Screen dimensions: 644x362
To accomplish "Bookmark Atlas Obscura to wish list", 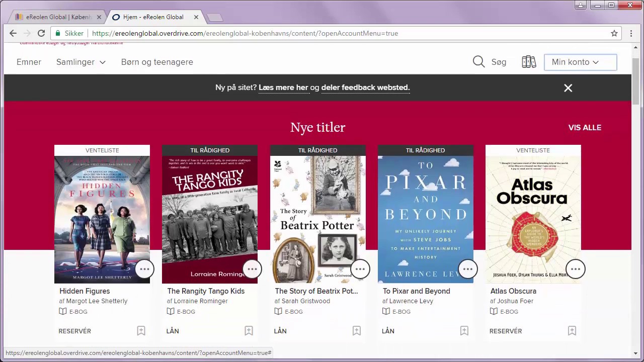I will [x=572, y=331].
